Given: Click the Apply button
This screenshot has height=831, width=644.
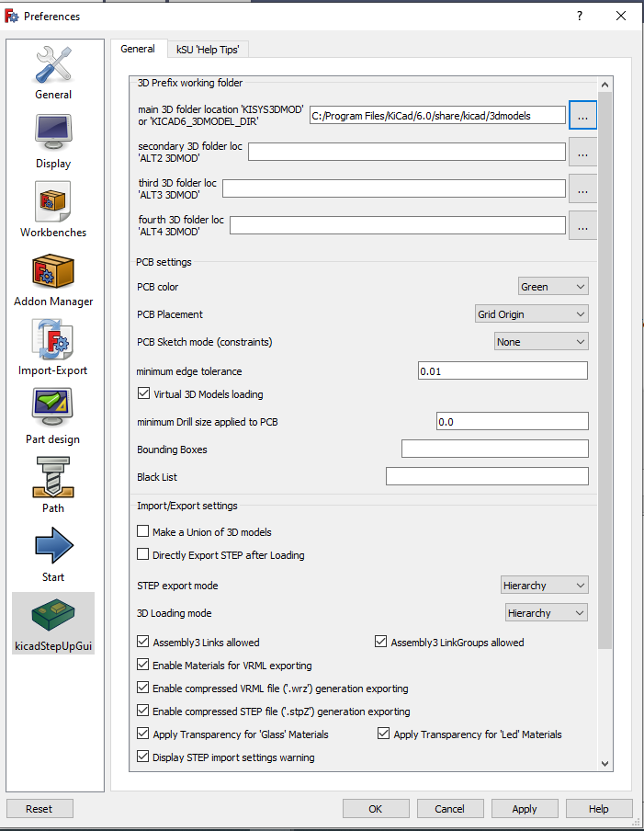Looking at the screenshot, I should click(525, 809).
